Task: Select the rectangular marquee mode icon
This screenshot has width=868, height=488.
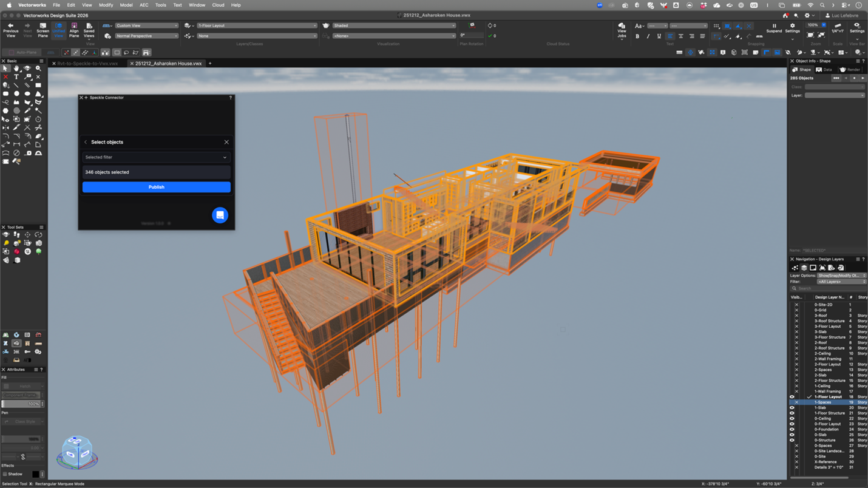Action: click(117, 53)
